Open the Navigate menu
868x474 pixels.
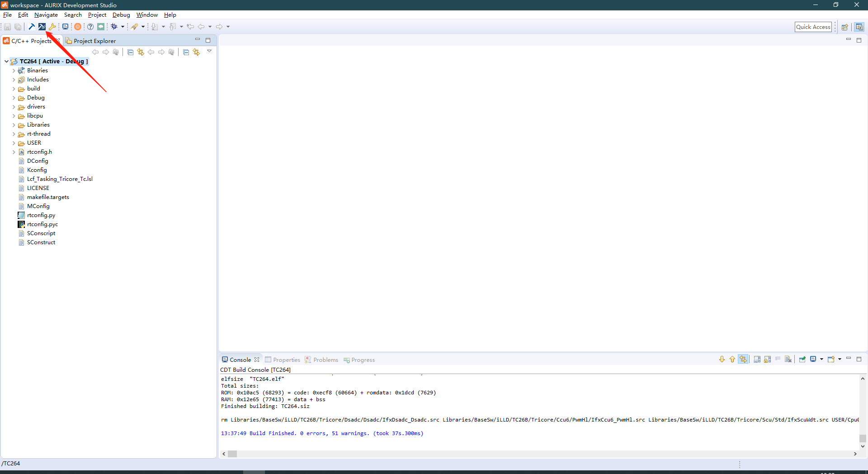tap(46, 15)
